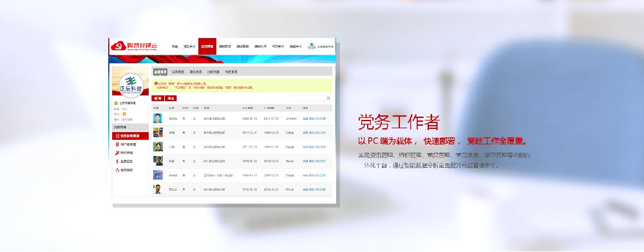The width and height of the screenshot is (644, 252).
Task: Open the first member's portrait photo thumbnail
Action: pos(158,119)
